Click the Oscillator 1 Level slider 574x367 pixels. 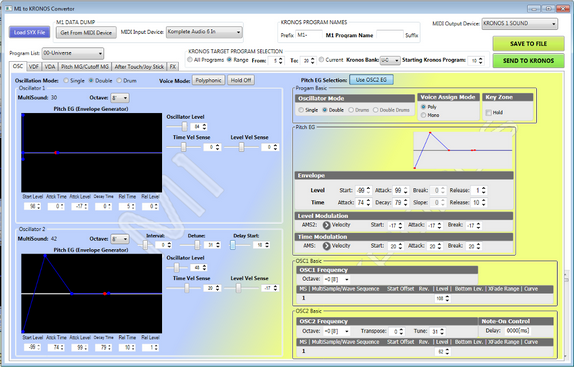pos(177,127)
